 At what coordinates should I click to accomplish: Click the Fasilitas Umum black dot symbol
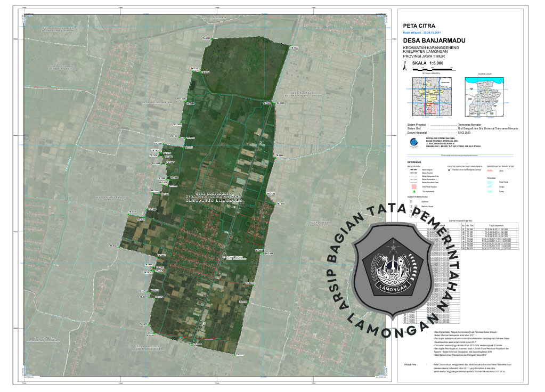[449, 170]
